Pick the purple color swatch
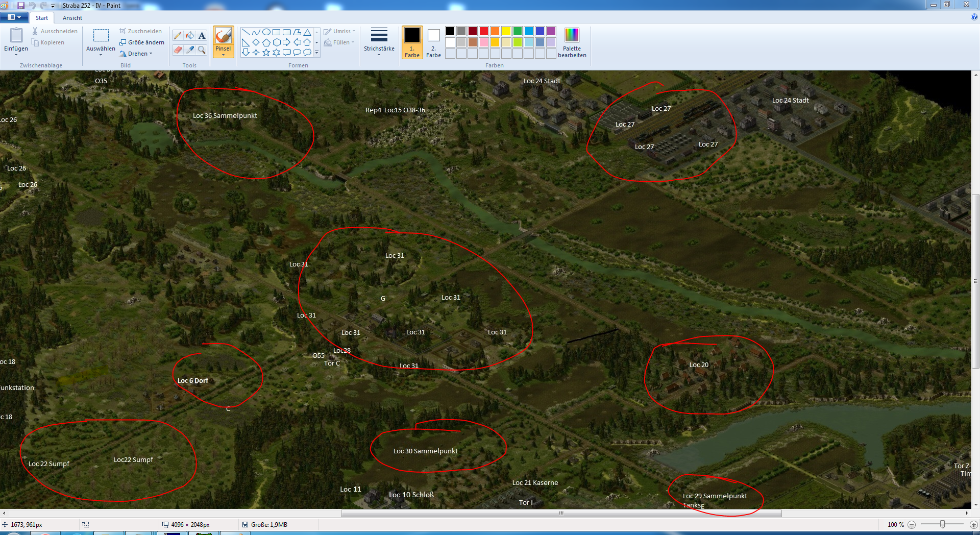980x535 pixels. [551, 31]
